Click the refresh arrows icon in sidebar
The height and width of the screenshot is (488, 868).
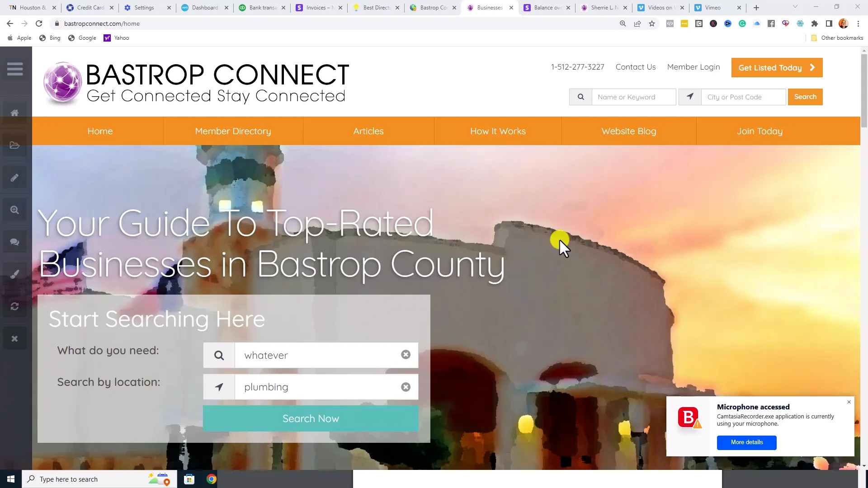(x=14, y=306)
